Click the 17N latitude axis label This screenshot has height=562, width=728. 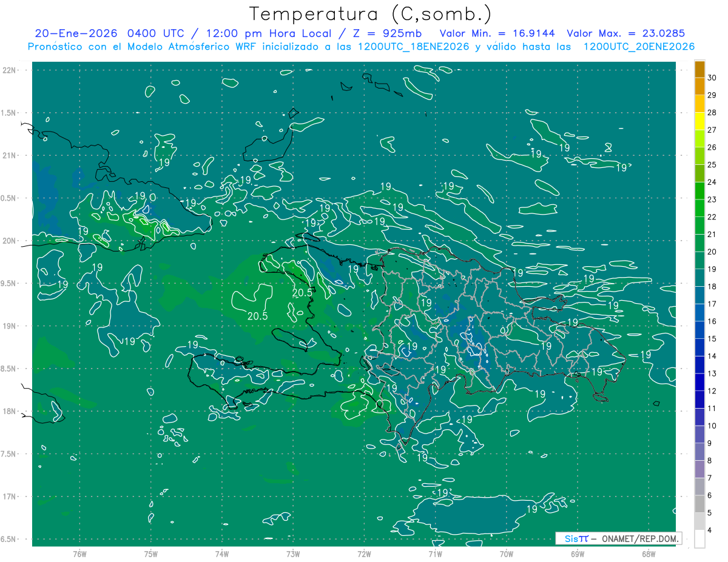click(x=10, y=497)
